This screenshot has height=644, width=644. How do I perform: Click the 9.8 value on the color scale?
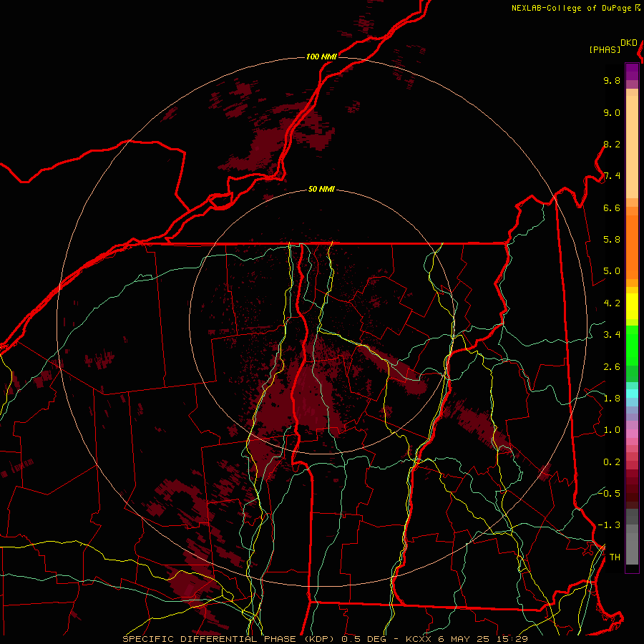pos(612,80)
